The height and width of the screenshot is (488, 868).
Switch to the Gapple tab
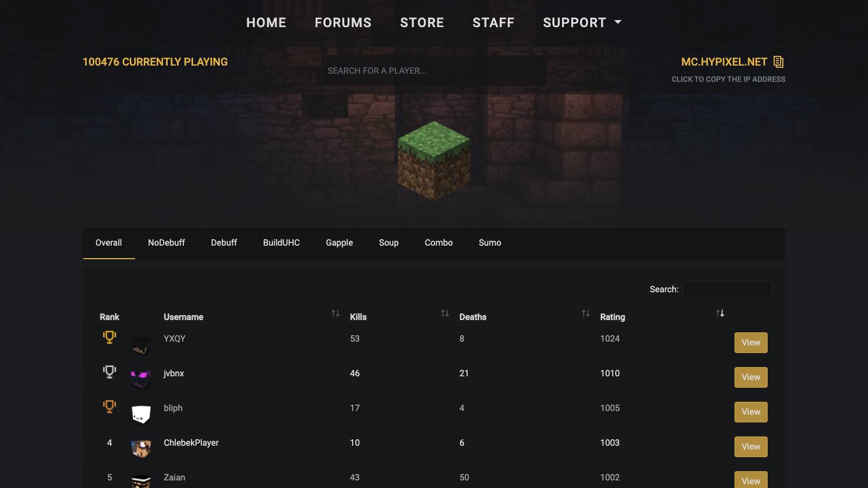[x=340, y=243]
